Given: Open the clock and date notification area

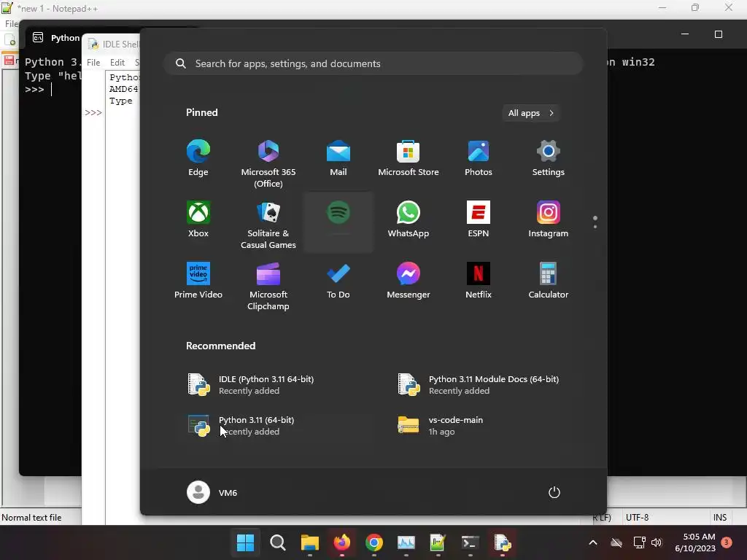Looking at the screenshot, I should (695, 542).
